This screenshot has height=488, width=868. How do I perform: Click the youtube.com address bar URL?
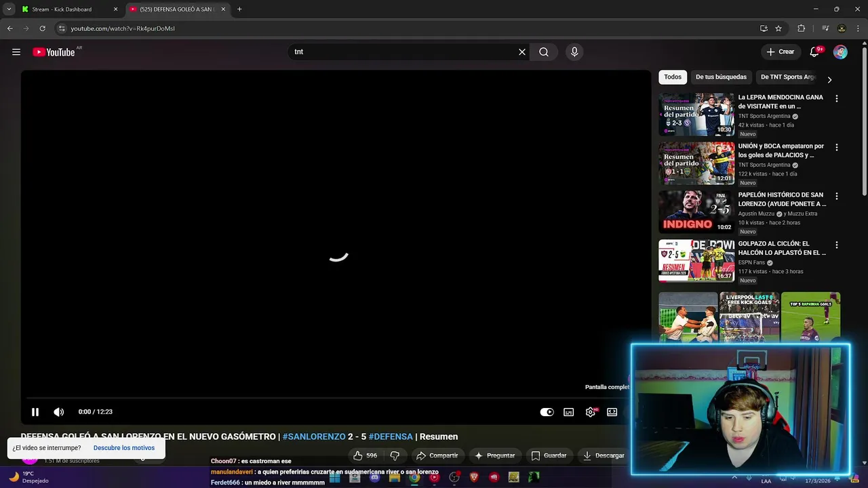123,28
